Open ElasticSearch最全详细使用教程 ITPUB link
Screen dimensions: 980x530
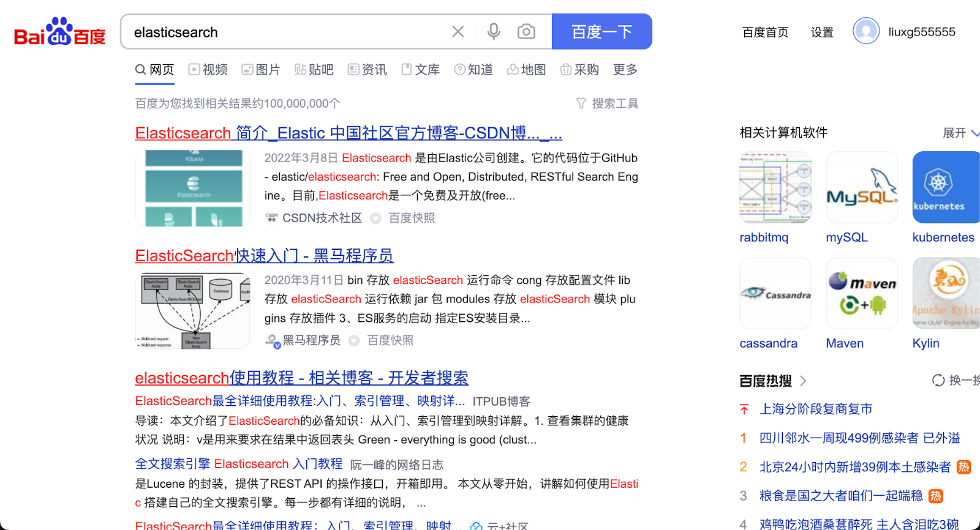pos(300,401)
